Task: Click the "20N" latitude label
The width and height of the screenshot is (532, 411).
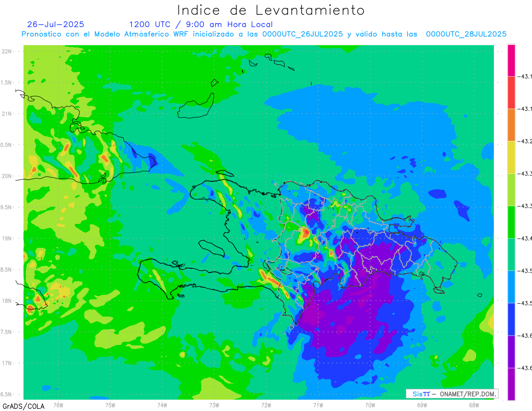Action: (7, 176)
